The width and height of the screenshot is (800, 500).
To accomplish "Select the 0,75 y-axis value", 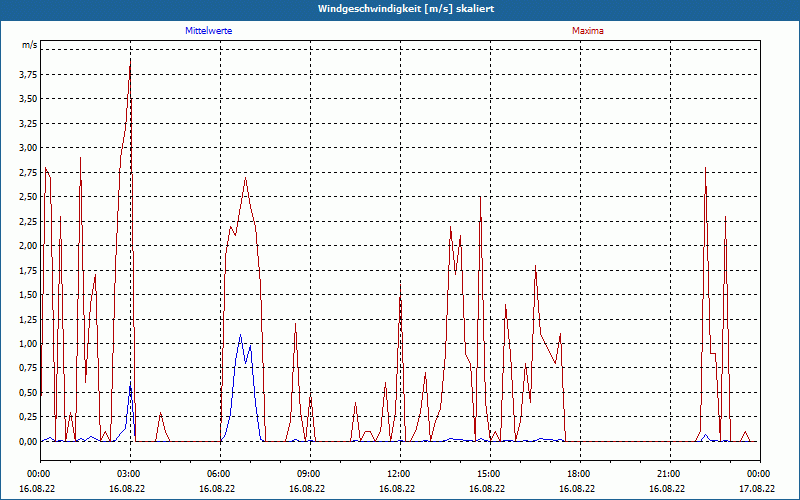I will 28,368.
